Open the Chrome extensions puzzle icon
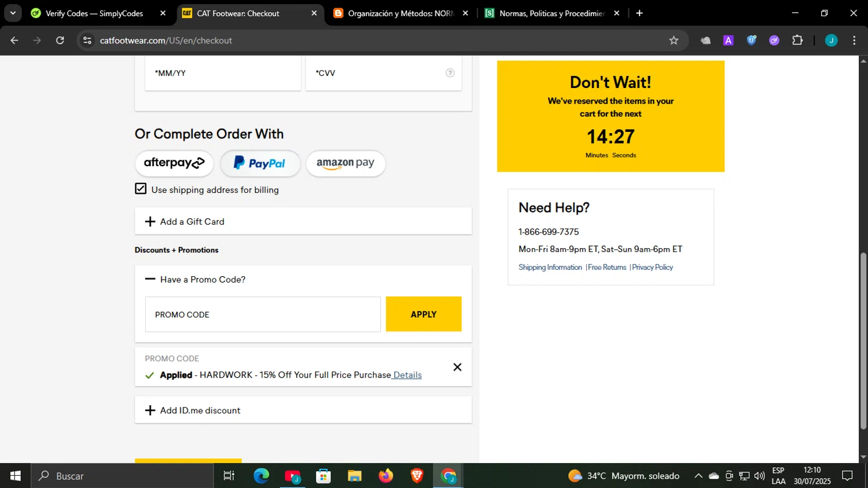Viewport: 868px width, 488px height. [x=797, y=41]
